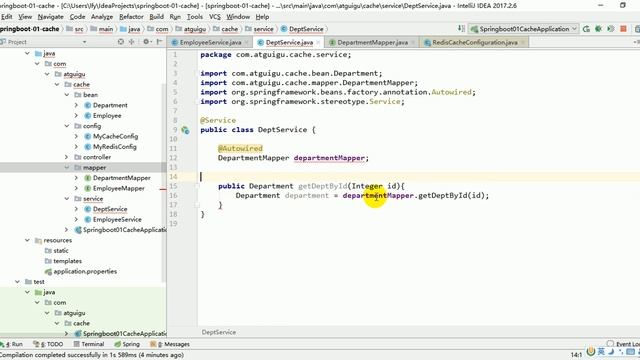The width and height of the screenshot is (640, 360).
Task: Collapse the bean folder in the project tree
Action: [x=67, y=95]
